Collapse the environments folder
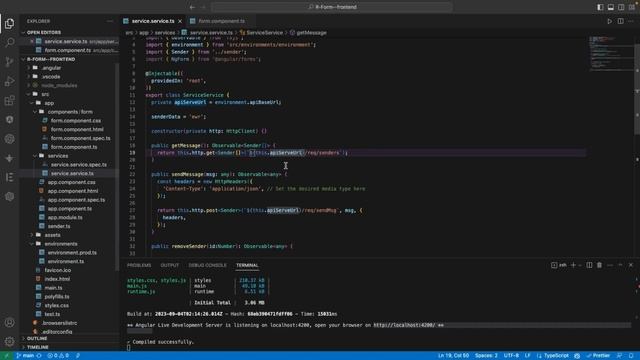 pos(61,244)
